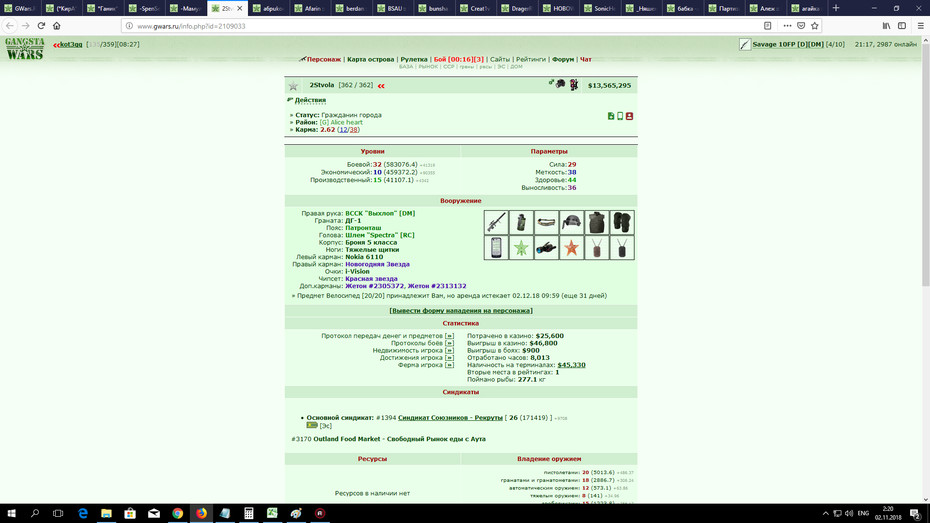Open Firefox bookmark star

coord(814,25)
